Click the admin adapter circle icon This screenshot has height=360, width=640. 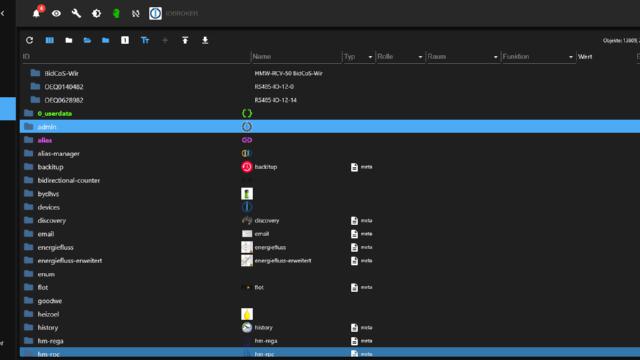[247, 127]
